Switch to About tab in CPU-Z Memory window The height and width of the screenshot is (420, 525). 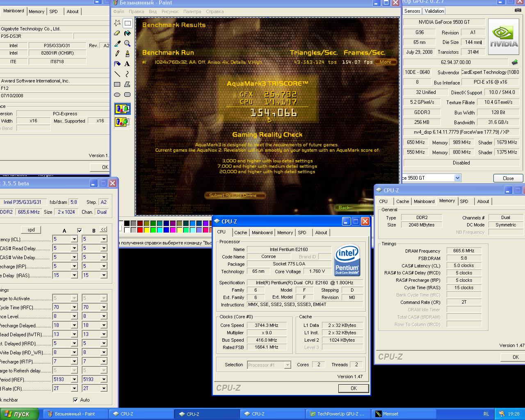[x=483, y=201]
